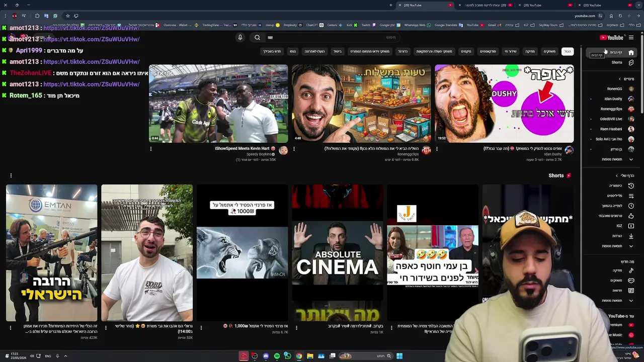Viewport: 644px width, 362px height.
Task: Switch ENG input language in taskbar
Action: pyautogui.click(x=48, y=356)
